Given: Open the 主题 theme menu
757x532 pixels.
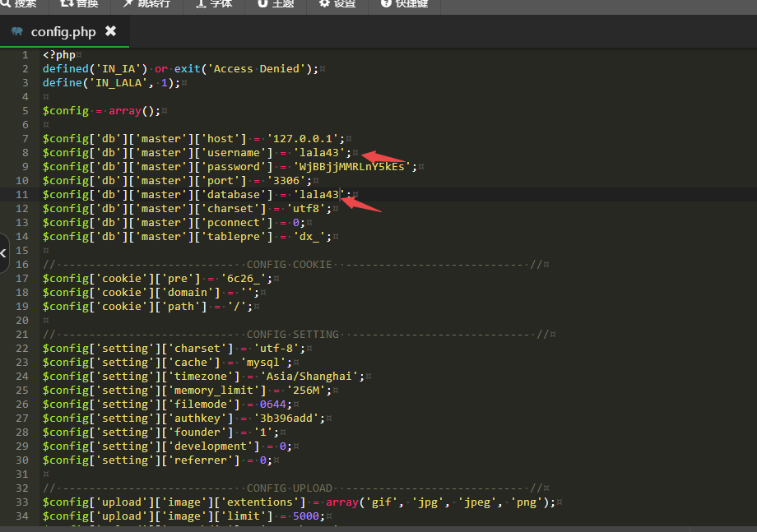Looking at the screenshot, I should click(x=276, y=4).
